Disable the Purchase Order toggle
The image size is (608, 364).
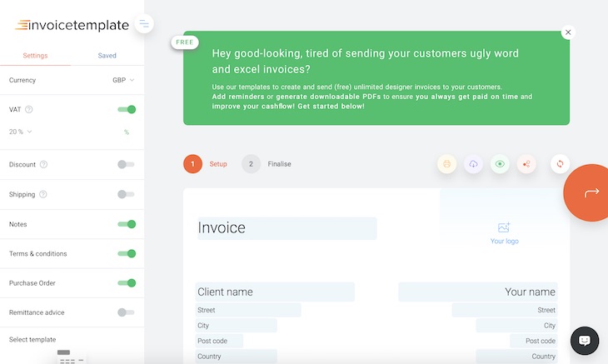pyautogui.click(x=127, y=283)
